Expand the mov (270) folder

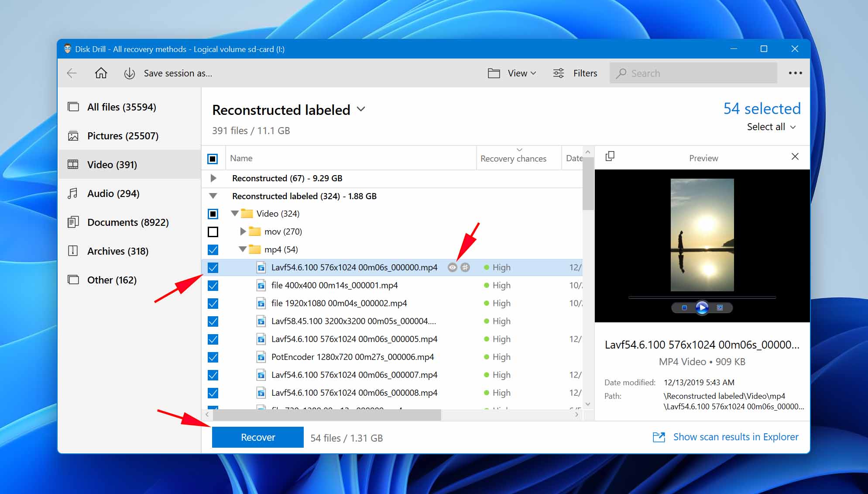[243, 231]
